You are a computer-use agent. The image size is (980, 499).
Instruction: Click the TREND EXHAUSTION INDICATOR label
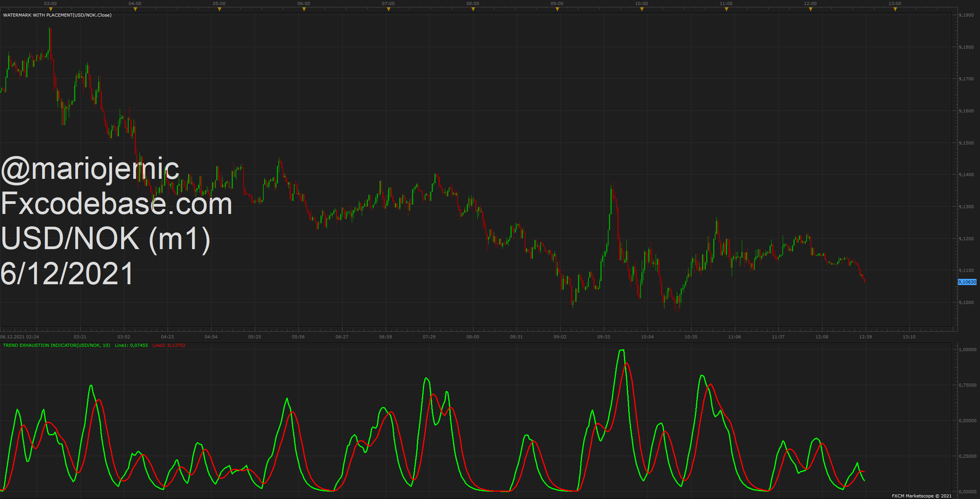(56, 345)
